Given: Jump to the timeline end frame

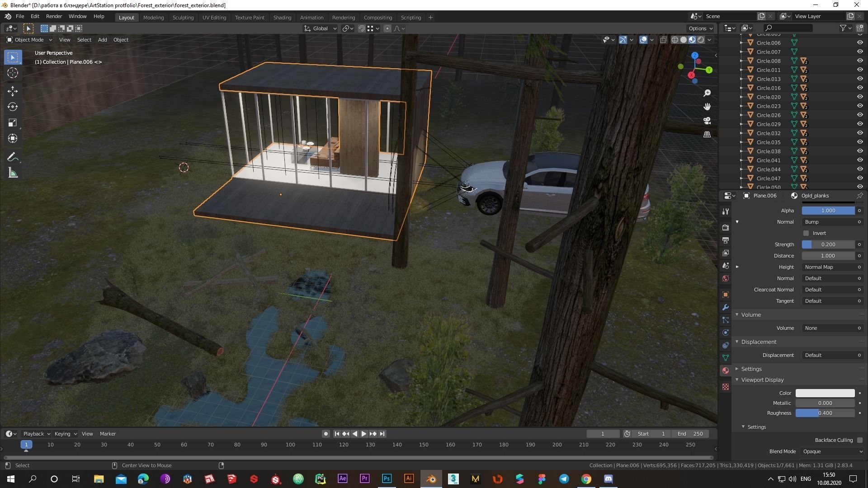Looking at the screenshot, I should click(x=382, y=434).
